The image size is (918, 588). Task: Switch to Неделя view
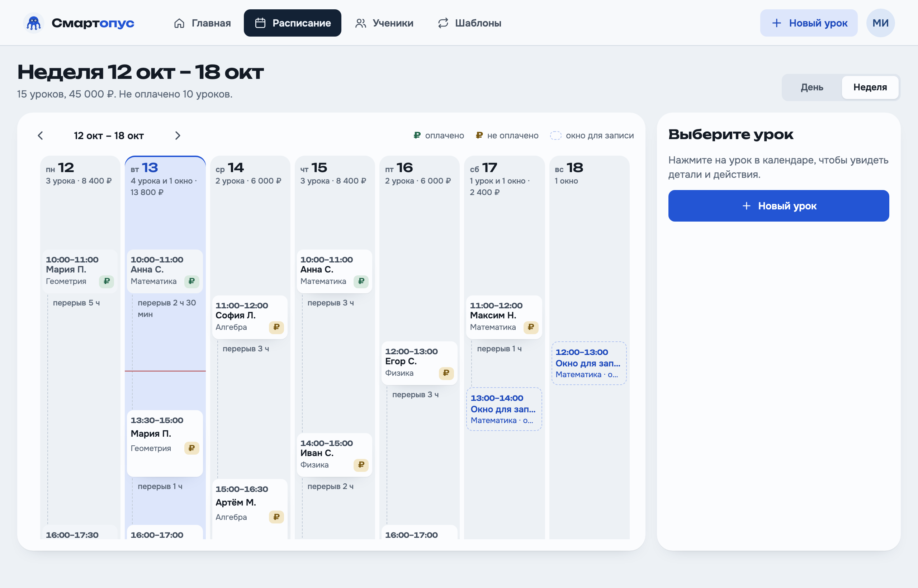(x=870, y=87)
